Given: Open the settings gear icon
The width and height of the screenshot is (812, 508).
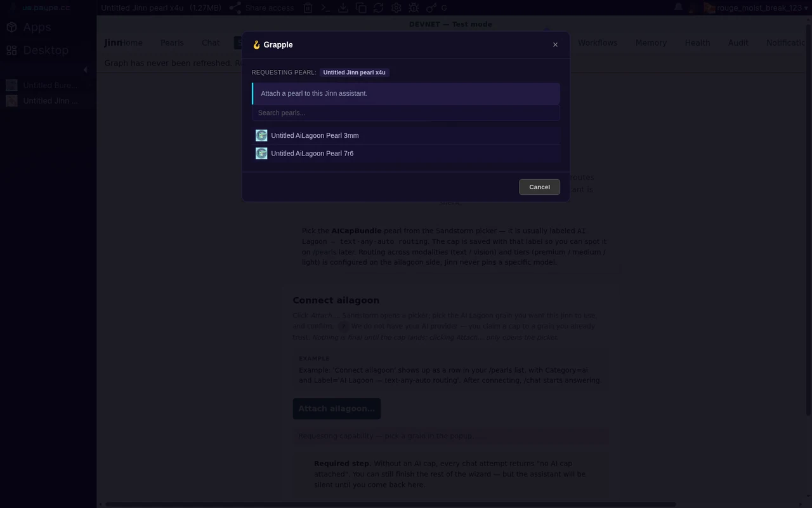Looking at the screenshot, I should 396,8.
